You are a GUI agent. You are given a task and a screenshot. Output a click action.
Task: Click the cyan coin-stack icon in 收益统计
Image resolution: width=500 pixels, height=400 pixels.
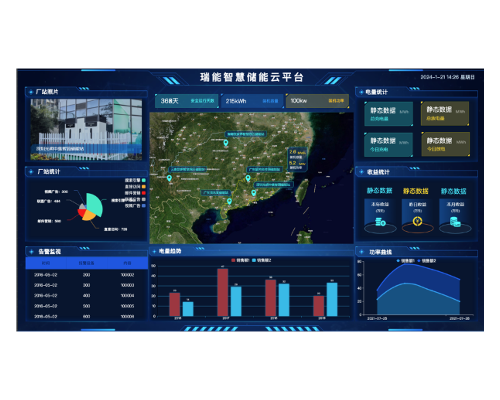tap(380, 222)
